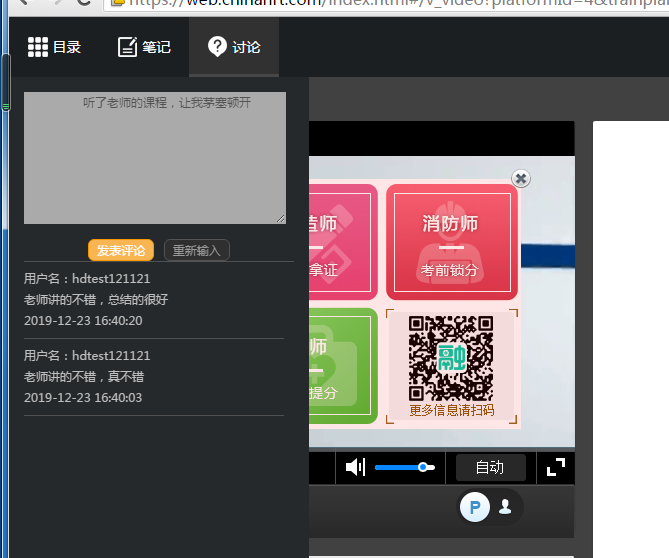Screen dimensions: 669x558
Task: Close the ad popup overlay
Action: pyautogui.click(x=521, y=178)
